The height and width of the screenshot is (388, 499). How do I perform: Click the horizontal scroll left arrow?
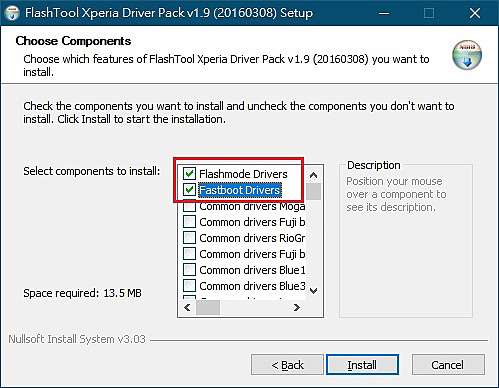click(x=187, y=307)
